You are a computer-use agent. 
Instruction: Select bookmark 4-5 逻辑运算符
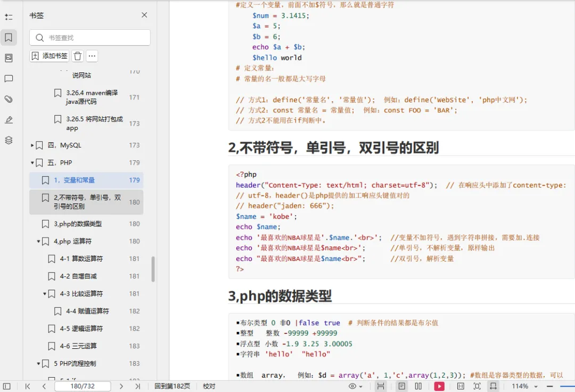pos(81,329)
